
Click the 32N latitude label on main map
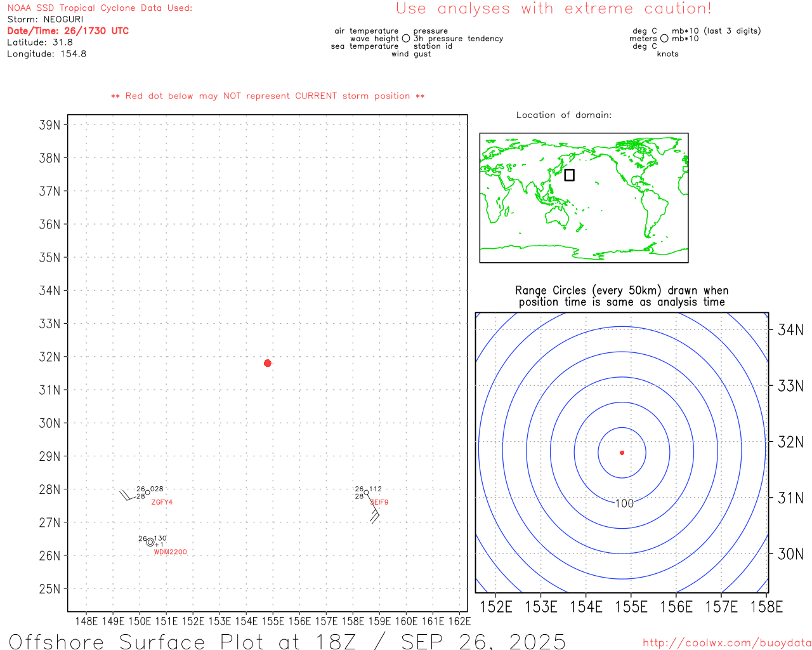[50, 357]
